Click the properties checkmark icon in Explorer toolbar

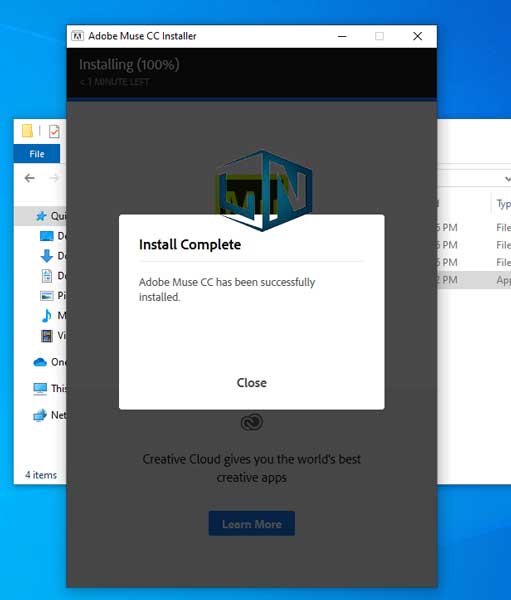tap(54, 131)
